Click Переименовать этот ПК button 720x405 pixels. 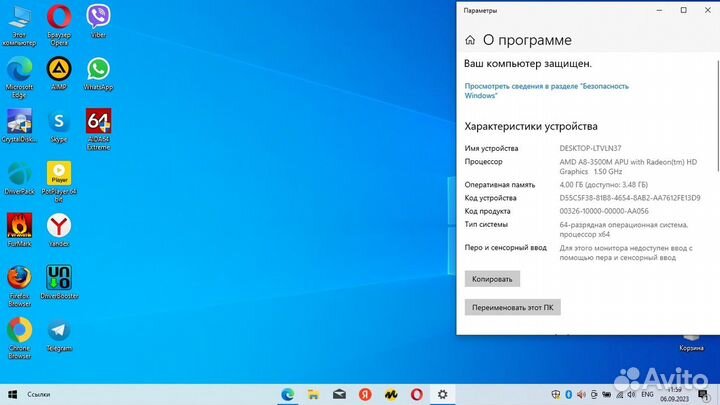tap(512, 307)
